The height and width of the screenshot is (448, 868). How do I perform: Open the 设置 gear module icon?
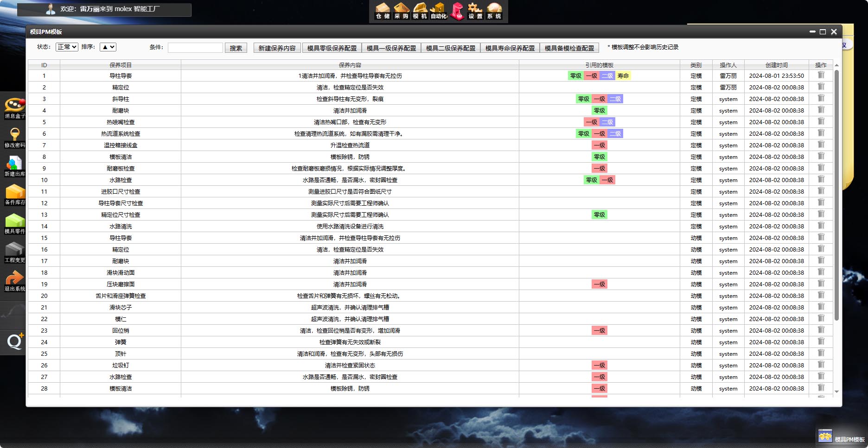pyautogui.click(x=475, y=11)
